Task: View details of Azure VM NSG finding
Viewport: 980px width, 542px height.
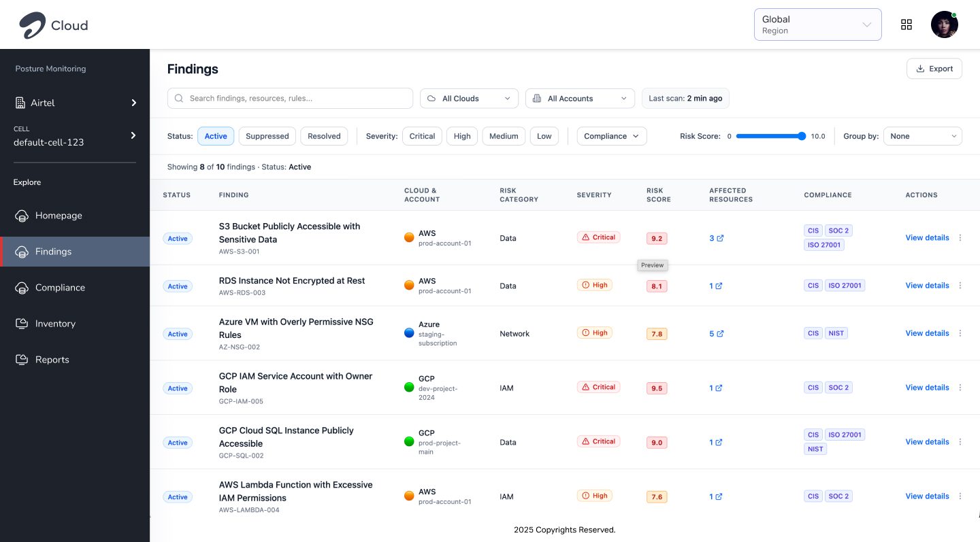Action: coord(927,333)
